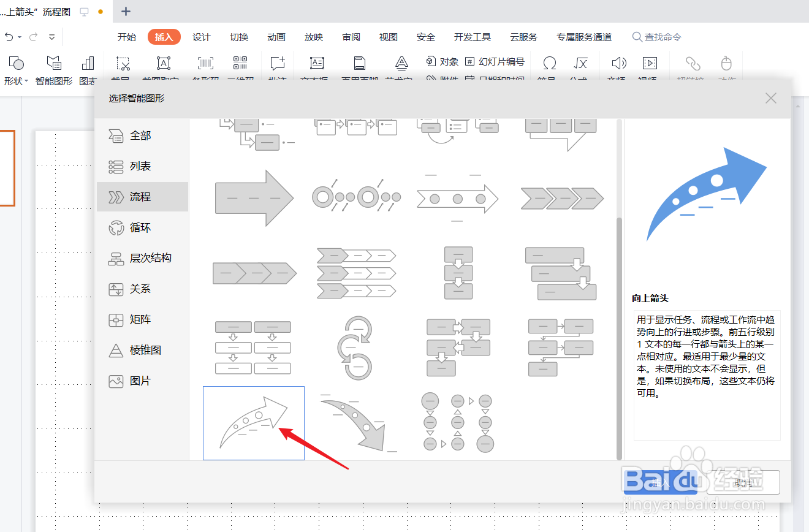Click the text box icon in ribbon
This screenshot has width=809, height=532.
click(317, 63)
